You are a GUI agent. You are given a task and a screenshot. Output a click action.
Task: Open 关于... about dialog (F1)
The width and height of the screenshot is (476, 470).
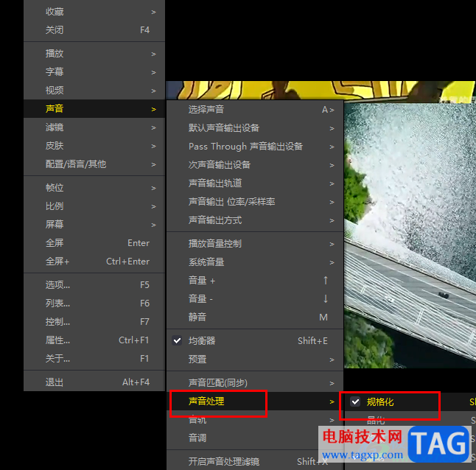(94, 359)
